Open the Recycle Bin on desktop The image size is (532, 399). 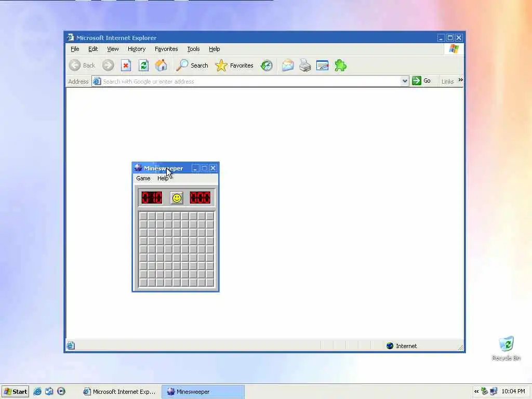point(506,348)
